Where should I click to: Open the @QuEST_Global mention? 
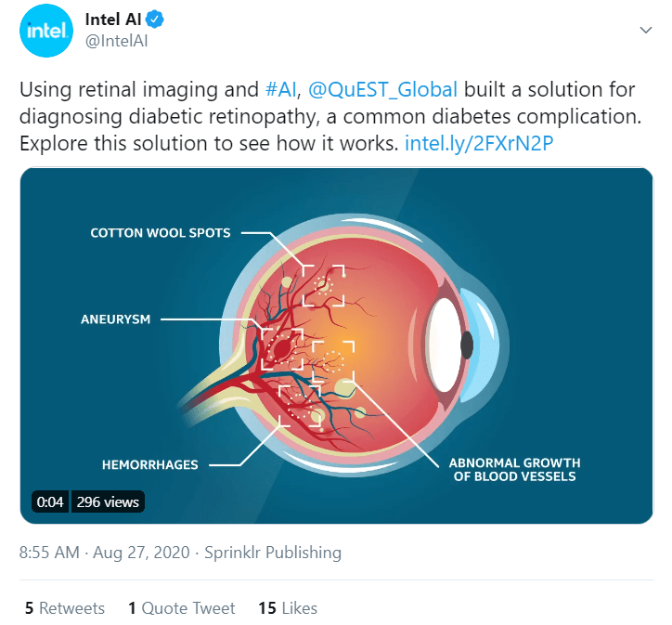[382, 90]
